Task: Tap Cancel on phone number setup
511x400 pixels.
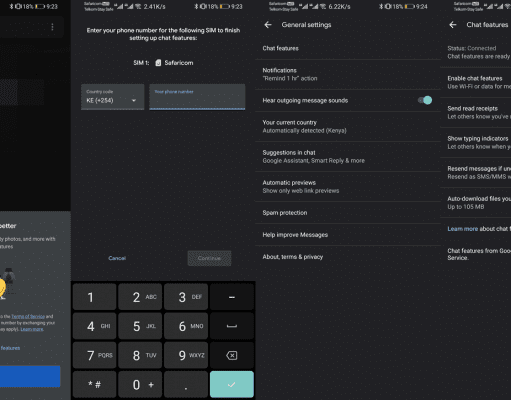Action: pyautogui.click(x=117, y=258)
